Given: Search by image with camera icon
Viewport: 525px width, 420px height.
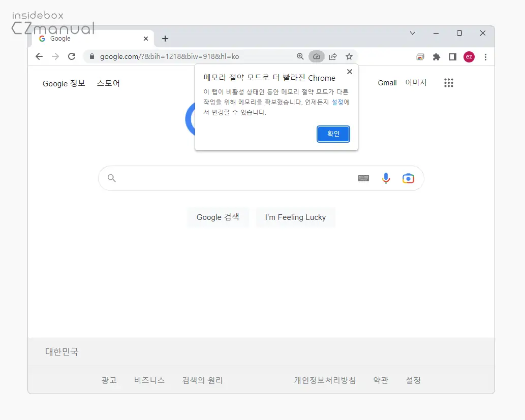Looking at the screenshot, I should (408, 178).
